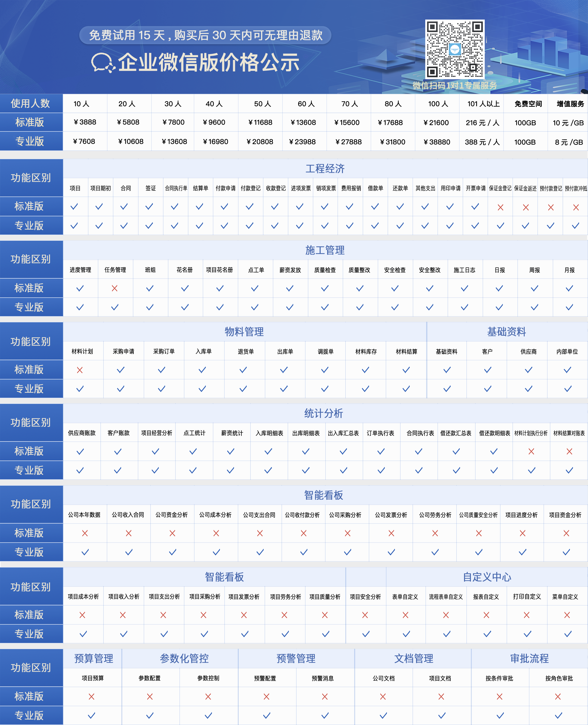
Task: Click the red cross under 保证金登记 standard edition
Action: 500,208
